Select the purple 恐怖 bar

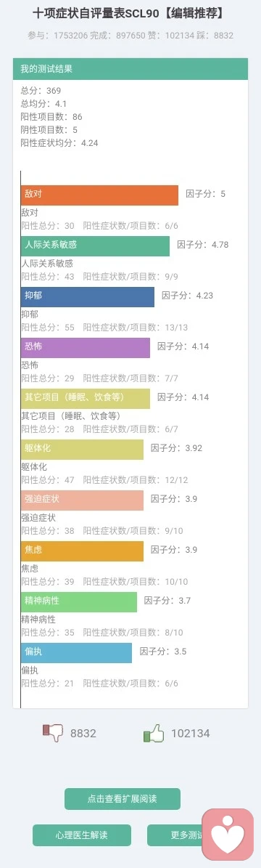pos(85,348)
